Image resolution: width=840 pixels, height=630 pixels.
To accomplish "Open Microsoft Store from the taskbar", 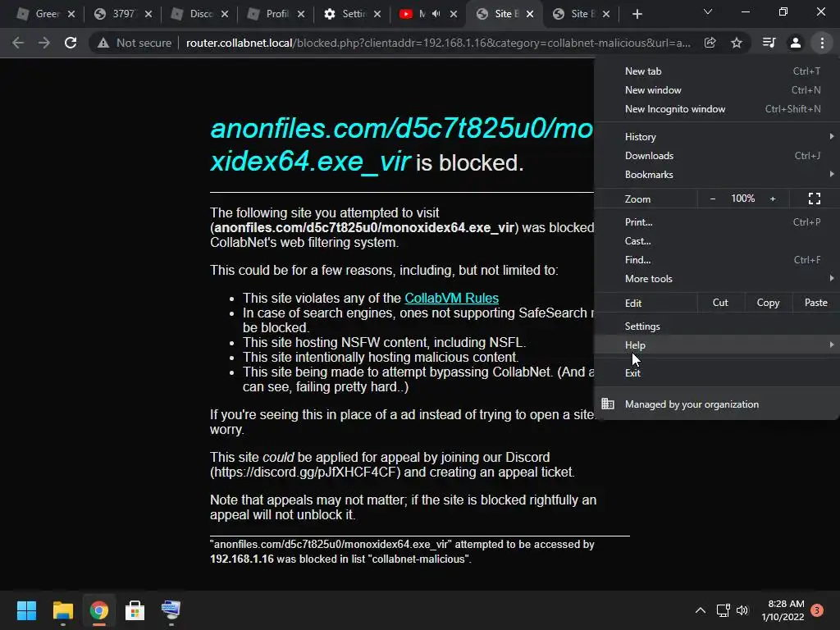I will pyautogui.click(x=135, y=610).
